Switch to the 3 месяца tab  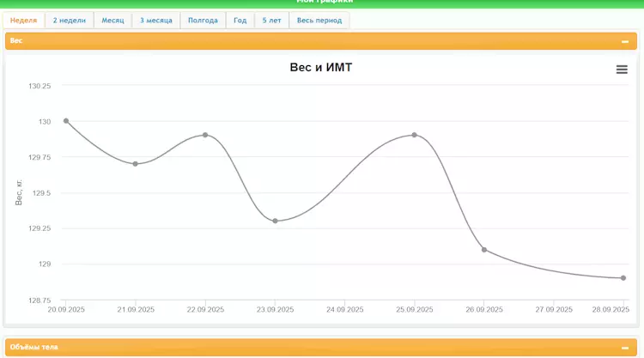click(x=156, y=20)
